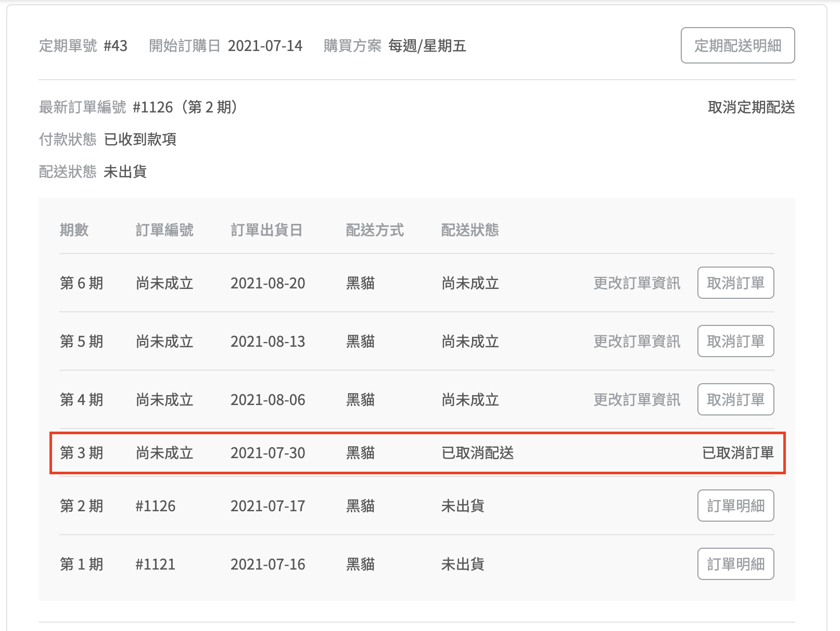View 訂單明細 for order #1121
840x631 pixels.
tap(735, 564)
